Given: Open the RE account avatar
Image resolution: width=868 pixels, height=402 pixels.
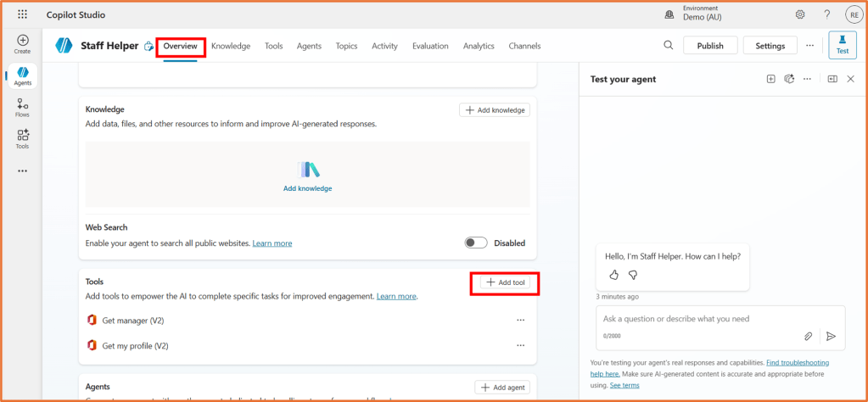Looking at the screenshot, I should pyautogui.click(x=854, y=15).
